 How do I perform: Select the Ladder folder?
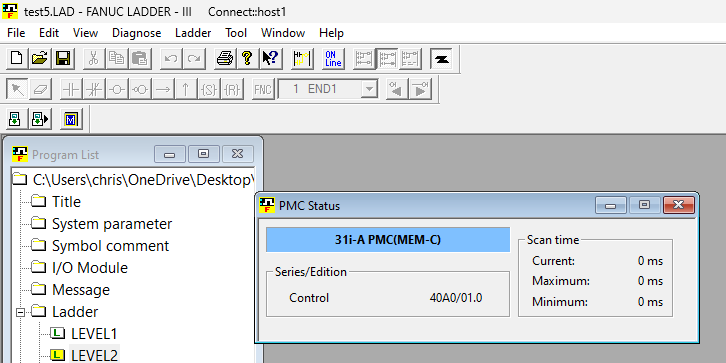pos(75,312)
